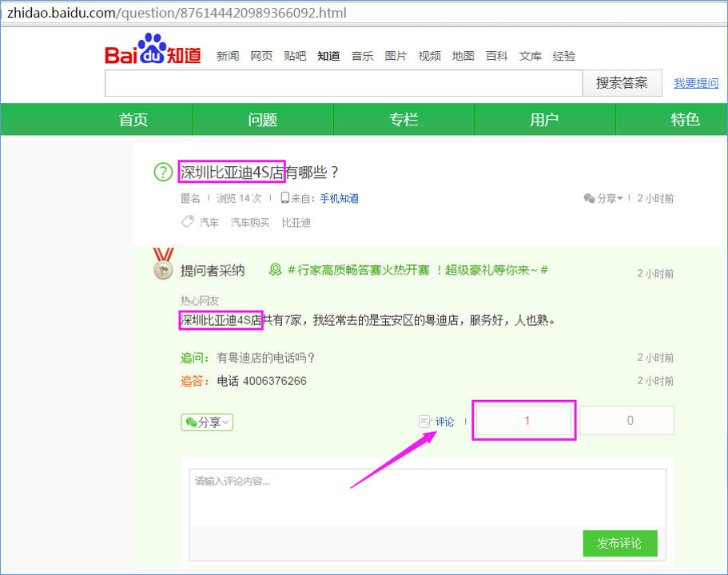Screen dimensions: 728x575
Task: Follow the 我要提问 link
Action: click(x=696, y=83)
